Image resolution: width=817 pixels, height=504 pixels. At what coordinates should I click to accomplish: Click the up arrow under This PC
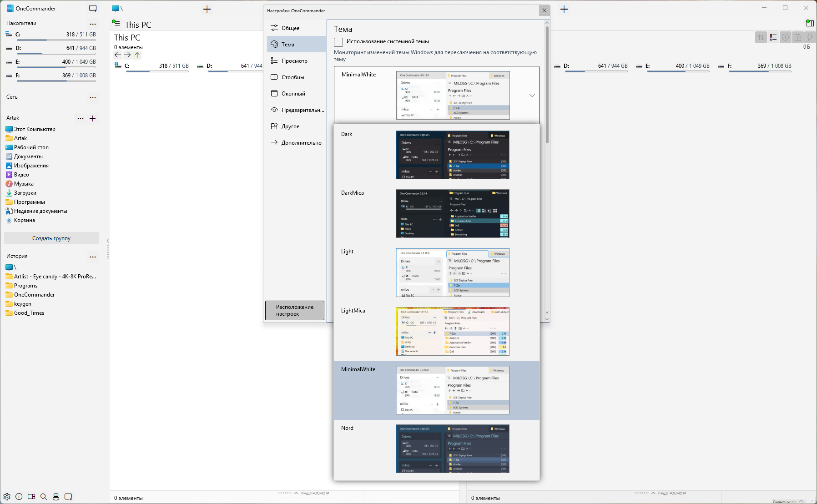click(137, 55)
